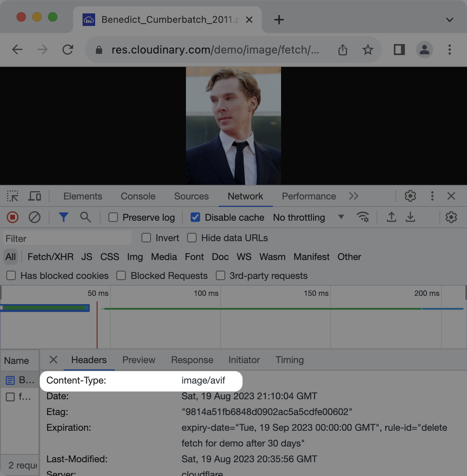
Task: Filter requests by Fetch/XHR type
Action: (51, 257)
